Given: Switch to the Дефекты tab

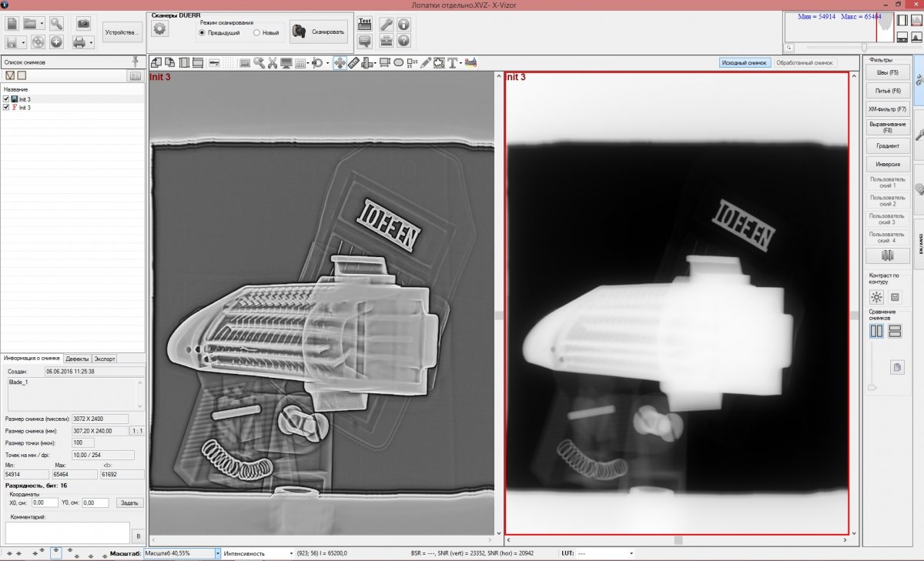Looking at the screenshot, I should click(x=77, y=359).
